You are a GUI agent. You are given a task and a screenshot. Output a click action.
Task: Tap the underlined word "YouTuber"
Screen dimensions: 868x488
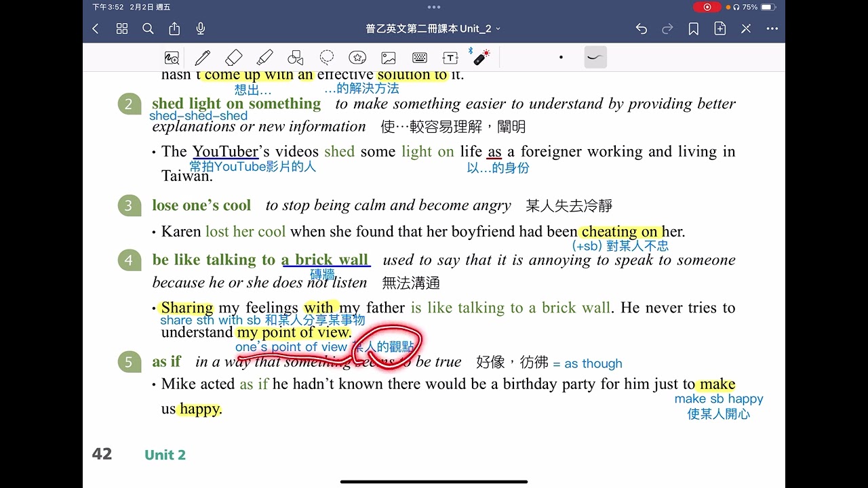pyautogui.click(x=225, y=152)
